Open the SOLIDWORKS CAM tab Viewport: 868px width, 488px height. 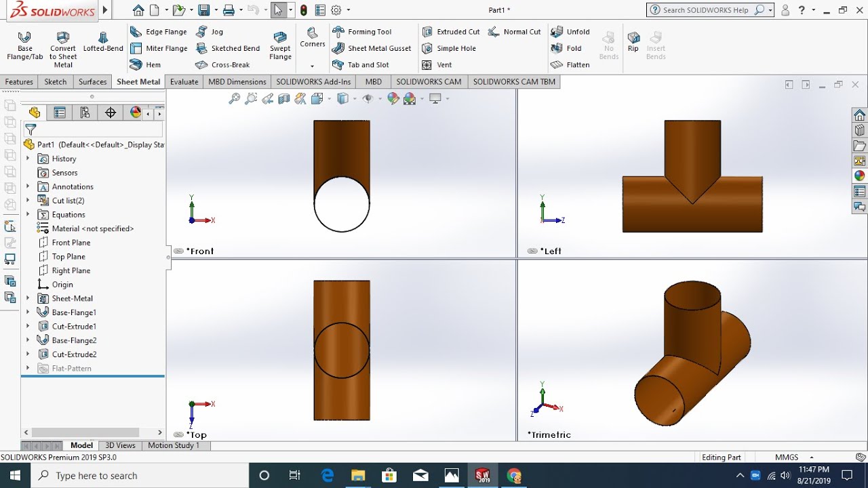[x=429, y=82]
